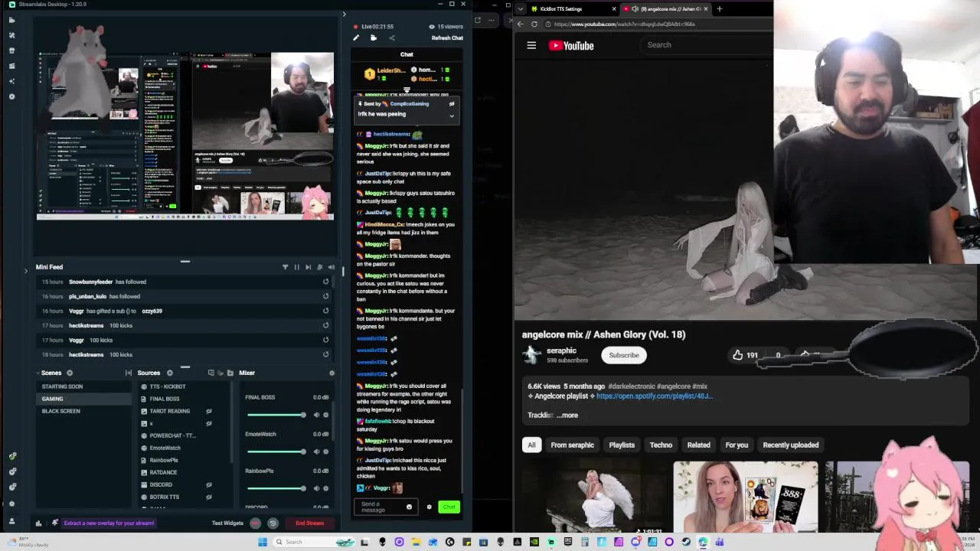Toggle visibility of BOTRIX TTS source
Image resolution: width=980 pixels, height=551 pixels.
[x=208, y=497]
